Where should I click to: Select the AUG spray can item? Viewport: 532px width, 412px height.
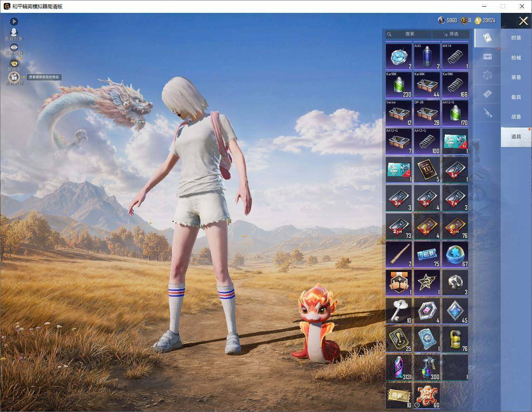tap(427, 56)
